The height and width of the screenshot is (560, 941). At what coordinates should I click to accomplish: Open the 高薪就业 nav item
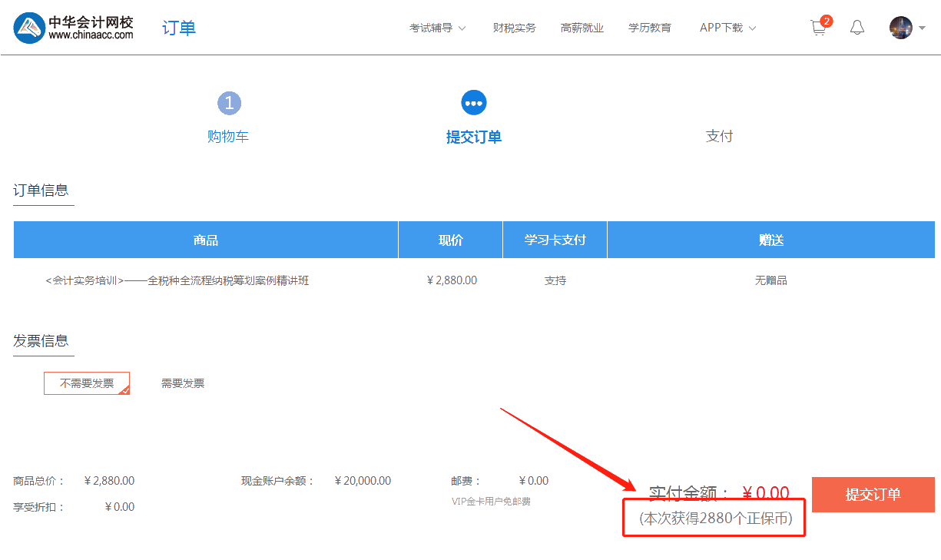(582, 28)
